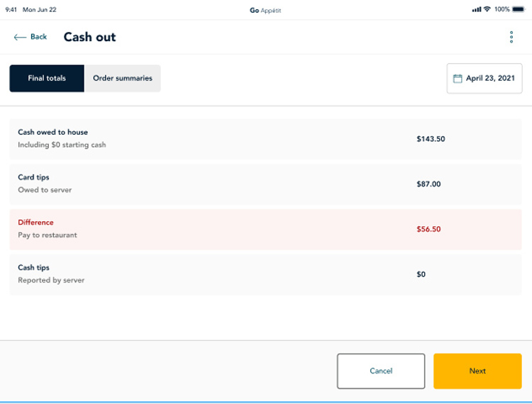532x404 pixels.
Task: Click the calendar icon in date selector
Action: (x=458, y=79)
